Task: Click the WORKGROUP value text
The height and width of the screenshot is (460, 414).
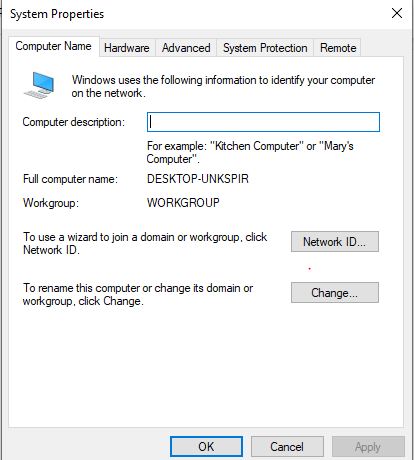Action: point(183,203)
